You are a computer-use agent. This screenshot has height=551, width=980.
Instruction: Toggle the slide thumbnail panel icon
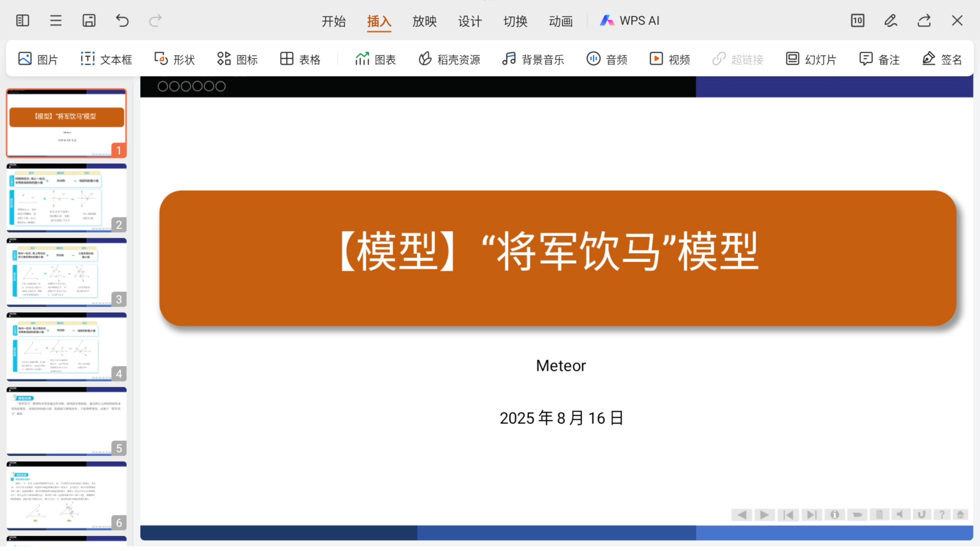[23, 20]
